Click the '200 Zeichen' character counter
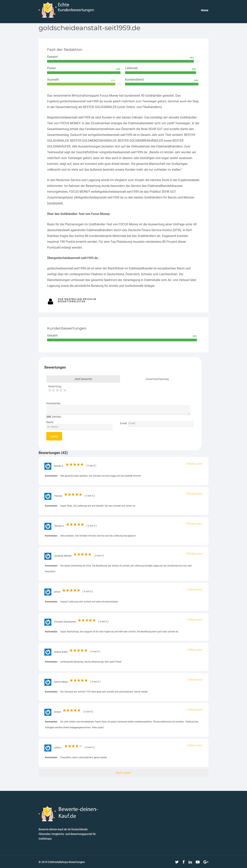The height and width of the screenshot is (868, 247). 54,417
